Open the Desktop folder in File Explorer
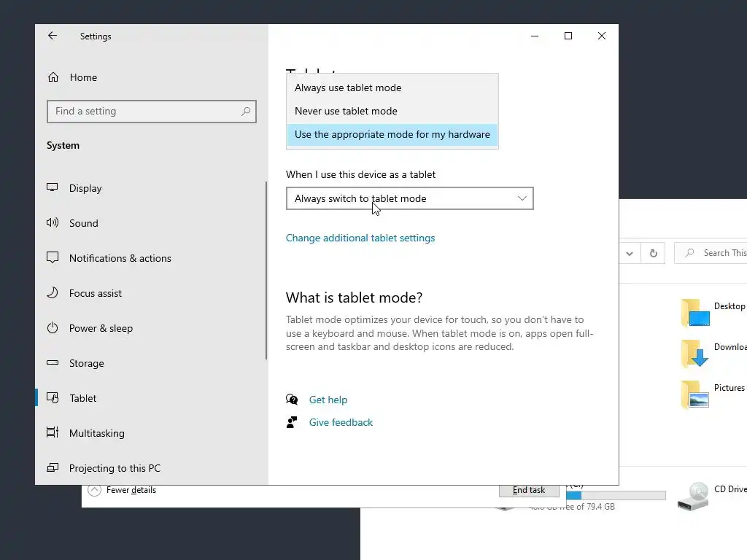Screen dimensions: 747x560 713,312
